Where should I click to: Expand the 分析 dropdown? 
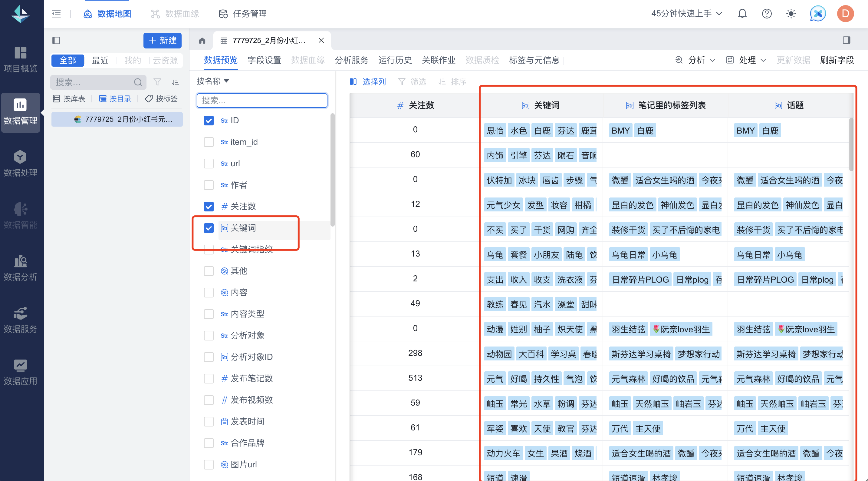point(695,60)
